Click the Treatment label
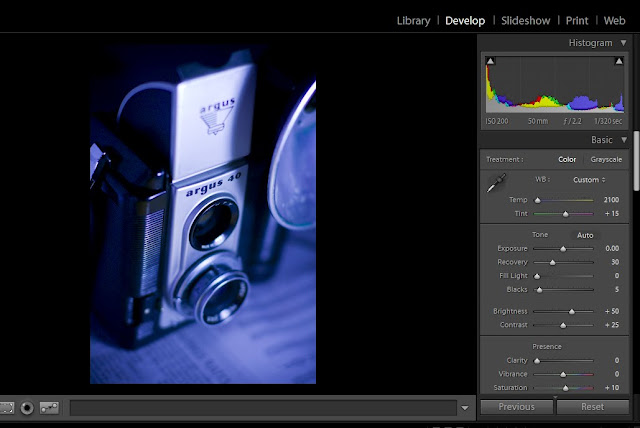 (504, 160)
